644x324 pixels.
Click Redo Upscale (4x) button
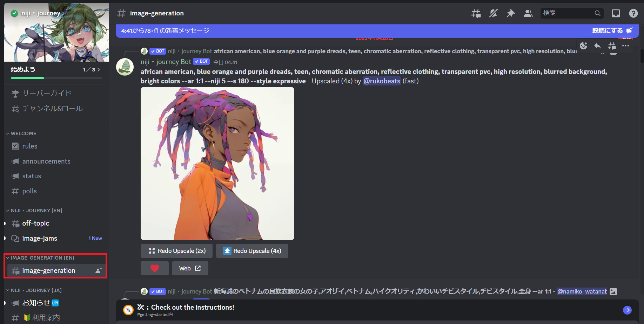click(252, 251)
